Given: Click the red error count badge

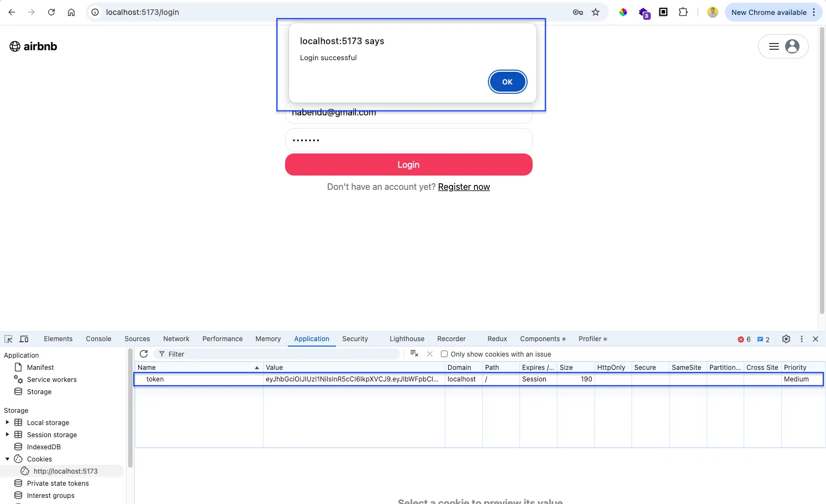Looking at the screenshot, I should coord(744,339).
